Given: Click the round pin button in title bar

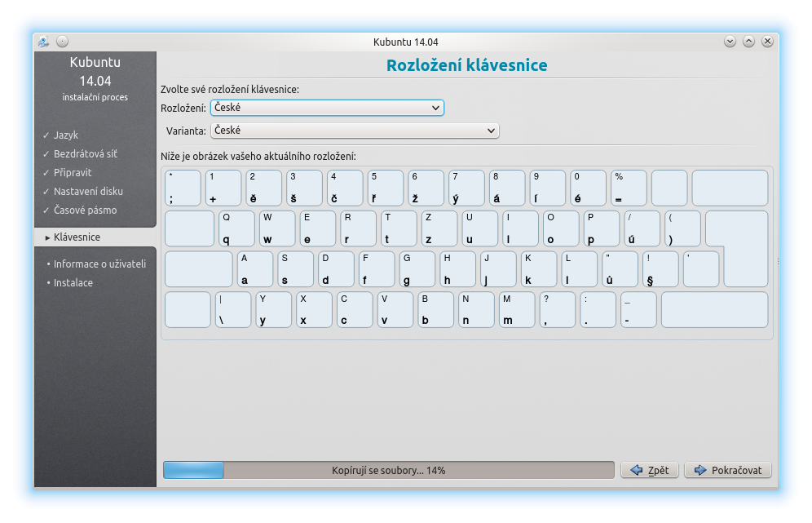Looking at the screenshot, I should coord(62,42).
